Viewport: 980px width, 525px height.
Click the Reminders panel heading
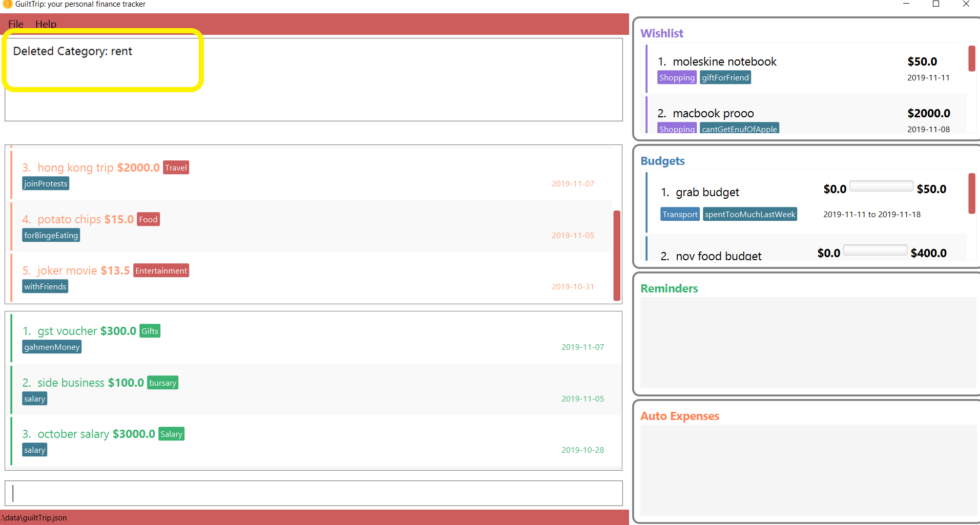pos(669,288)
